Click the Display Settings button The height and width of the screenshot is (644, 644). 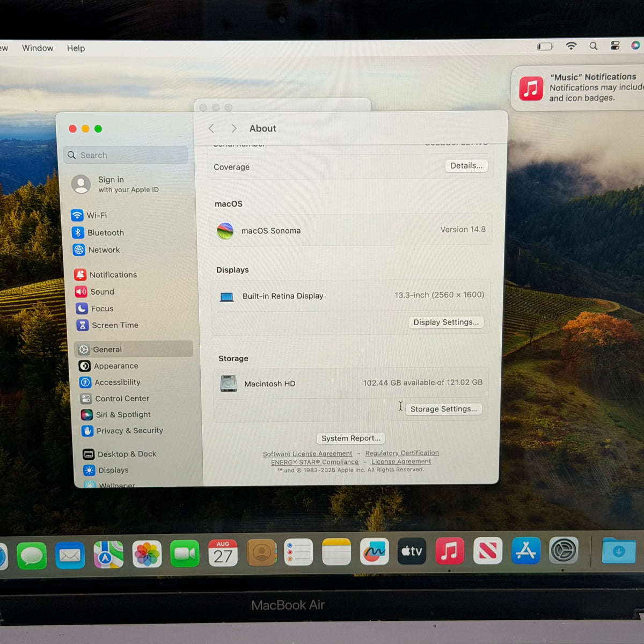(x=446, y=322)
